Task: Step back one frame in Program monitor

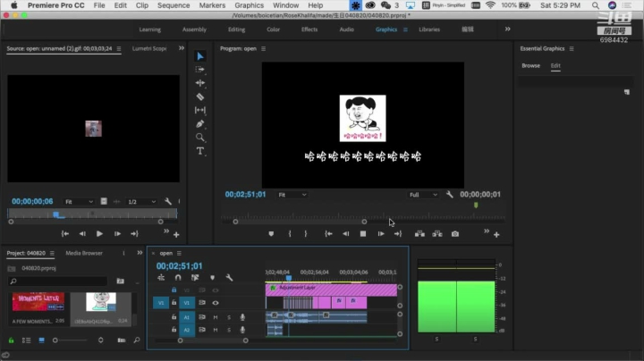Action: coord(346,234)
